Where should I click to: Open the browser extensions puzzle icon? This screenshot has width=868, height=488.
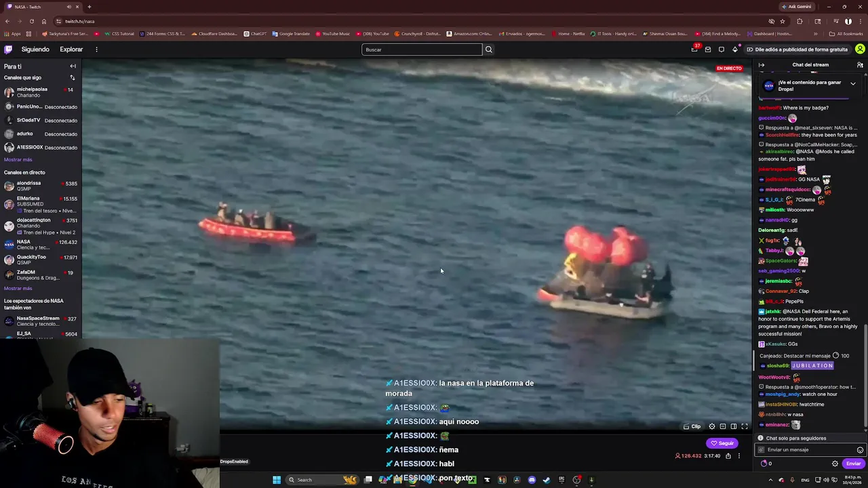point(800,21)
